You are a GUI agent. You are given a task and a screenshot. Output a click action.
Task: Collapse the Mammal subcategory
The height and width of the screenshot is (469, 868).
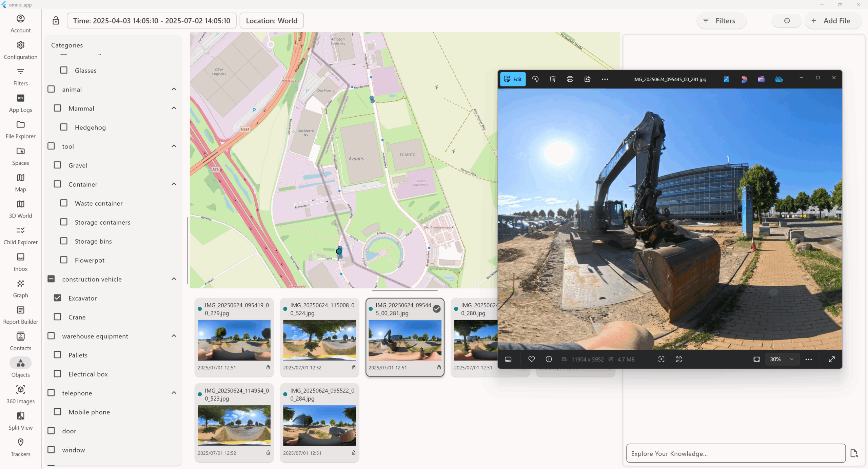coord(174,108)
